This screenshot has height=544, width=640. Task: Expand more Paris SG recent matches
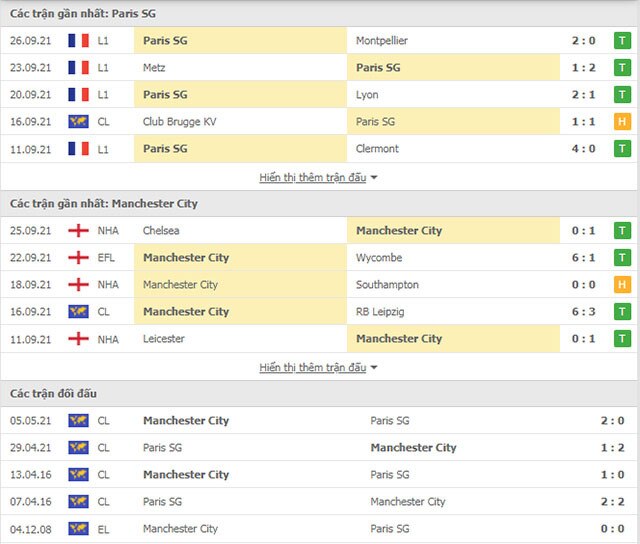(x=319, y=177)
